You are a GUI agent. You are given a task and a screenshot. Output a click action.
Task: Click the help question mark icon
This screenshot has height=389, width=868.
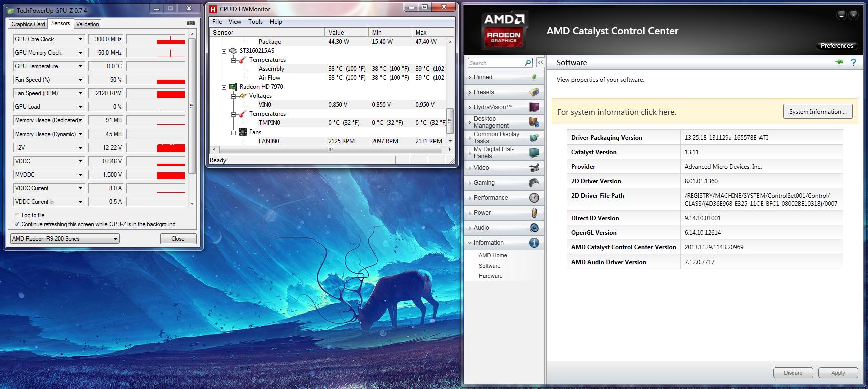coord(853,63)
